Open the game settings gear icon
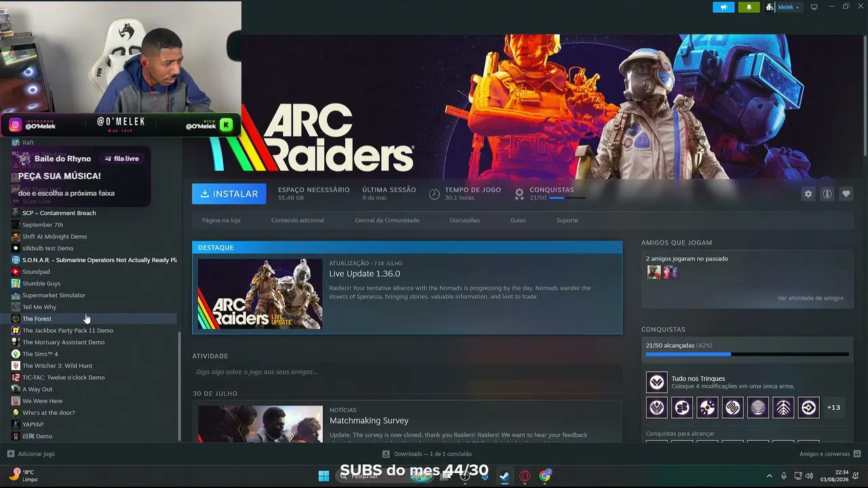 click(808, 194)
